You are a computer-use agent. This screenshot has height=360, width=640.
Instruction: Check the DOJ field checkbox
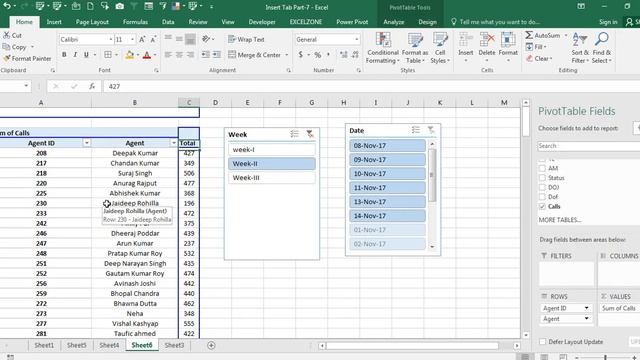coord(542,187)
